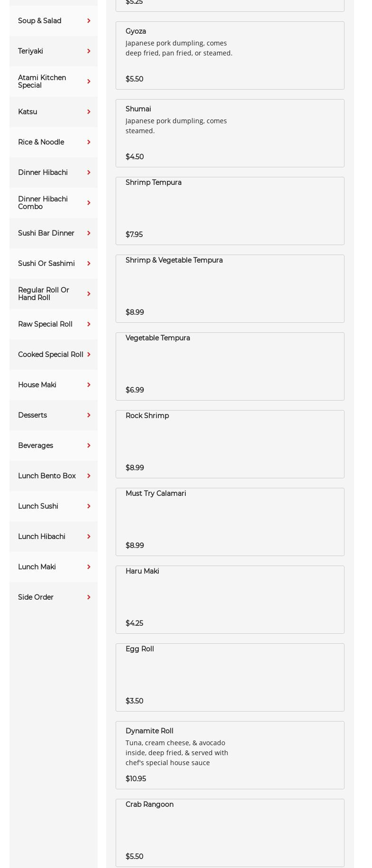
Task: Expand the Lunch Bento Box chevron
Action: tap(89, 476)
